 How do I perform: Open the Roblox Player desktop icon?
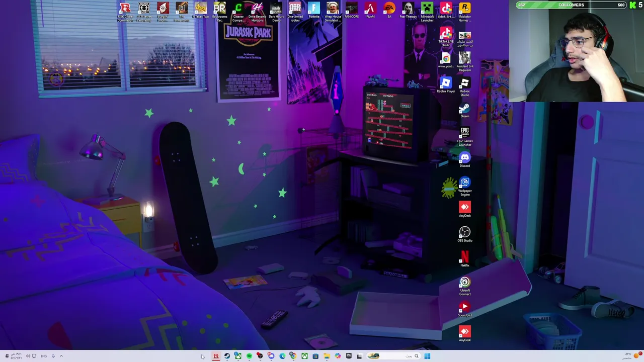[x=446, y=84]
